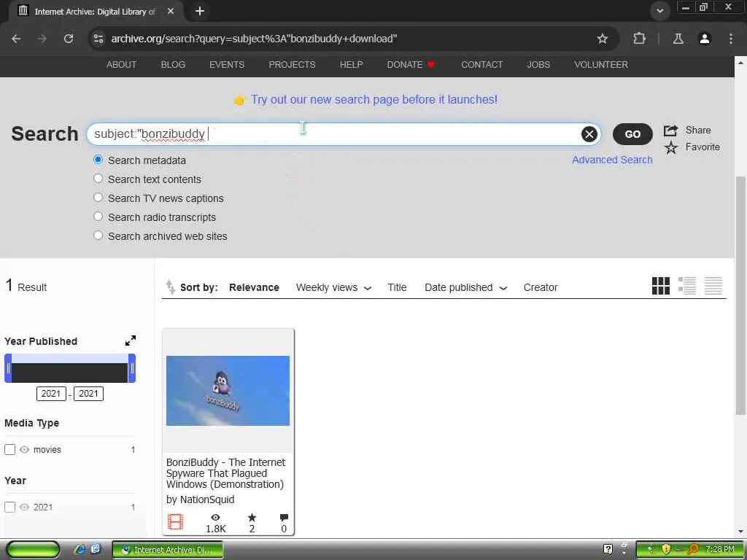This screenshot has height=560, width=747.
Task: Select Search TV news captions option
Action: click(98, 197)
